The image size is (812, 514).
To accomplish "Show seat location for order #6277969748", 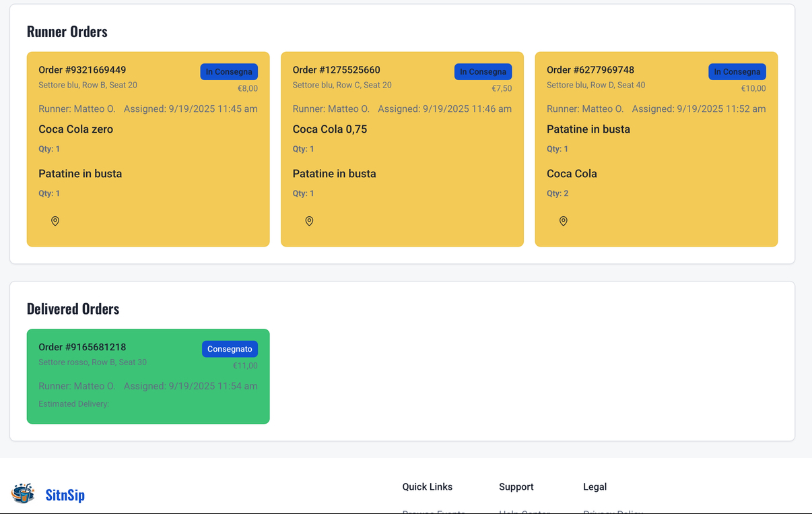I will click(x=564, y=221).
